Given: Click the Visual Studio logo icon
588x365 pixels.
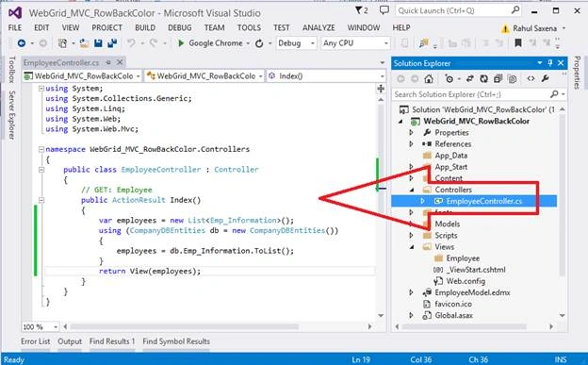Looking at the screenshot, I should point(15,13).
